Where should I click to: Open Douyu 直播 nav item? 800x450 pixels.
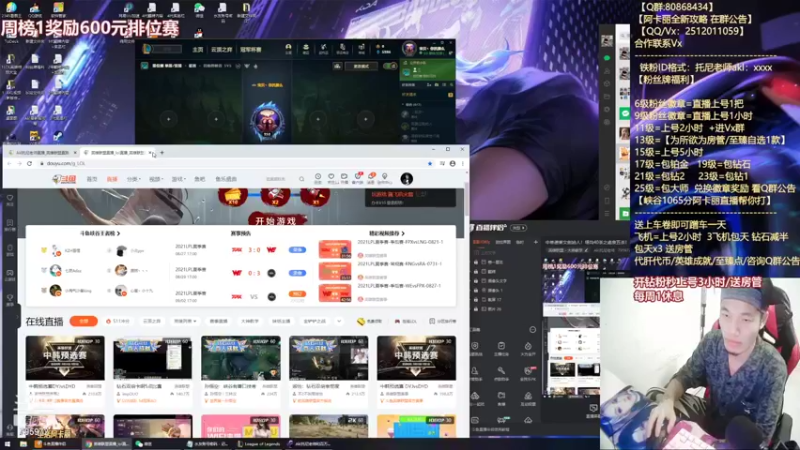pos(112,179)
